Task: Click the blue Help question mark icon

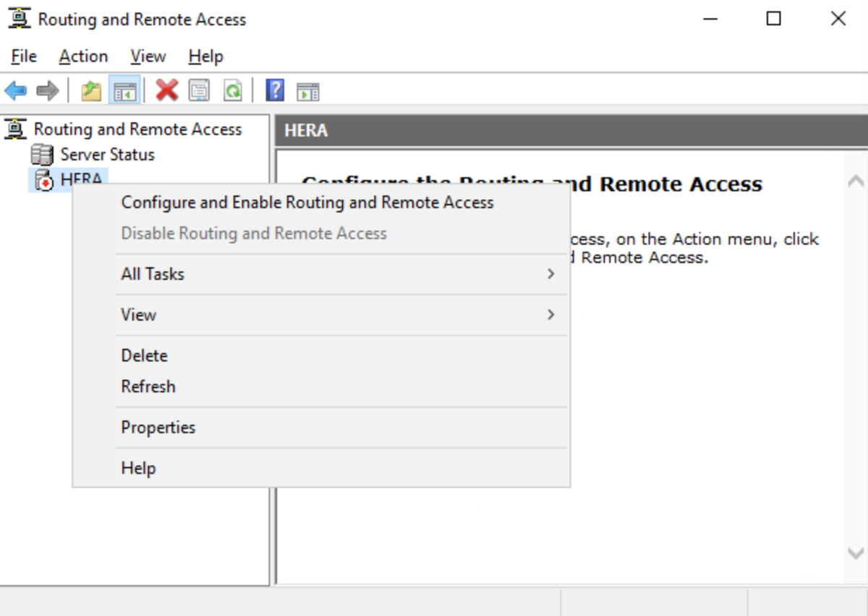Action: pos(274,90)
